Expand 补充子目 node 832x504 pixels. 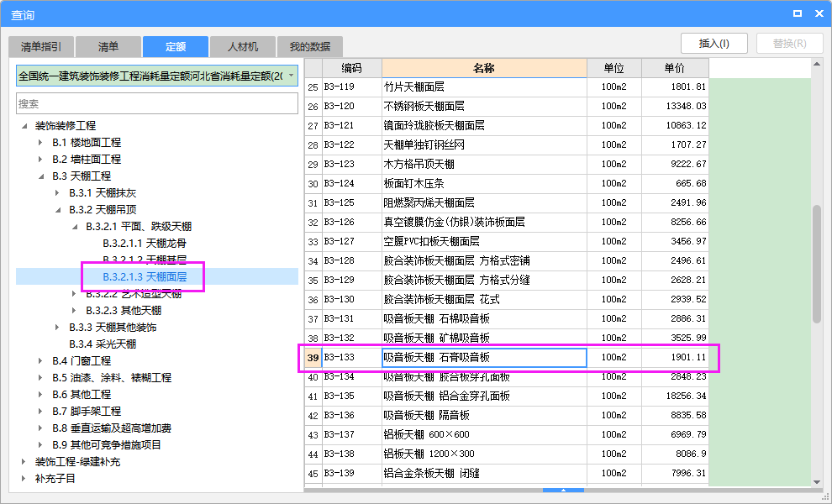coord(24,479)
